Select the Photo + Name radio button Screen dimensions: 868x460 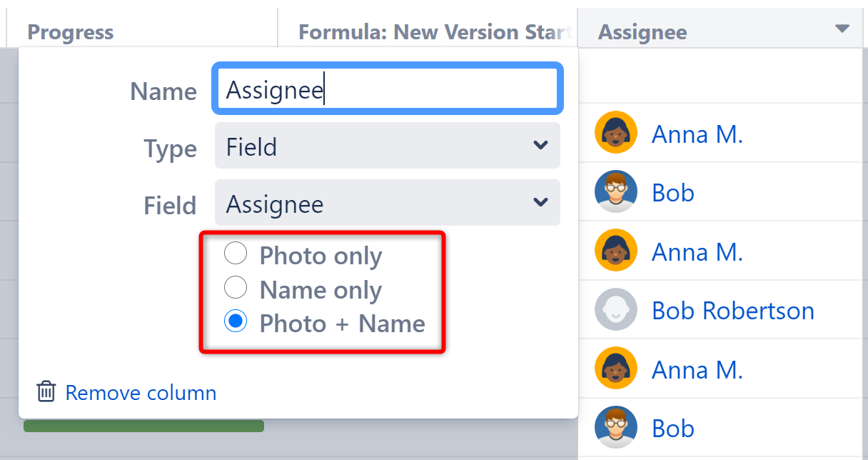coord(236,322)
